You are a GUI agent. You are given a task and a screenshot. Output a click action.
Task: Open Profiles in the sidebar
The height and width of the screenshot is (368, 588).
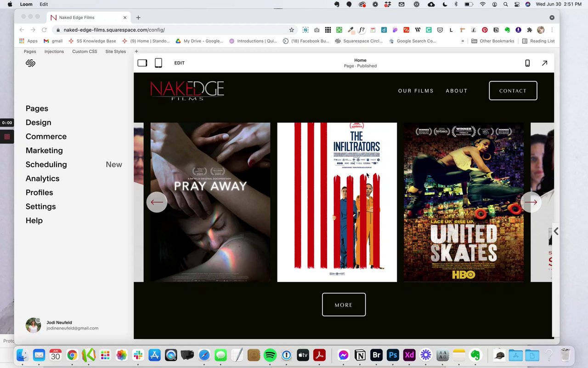[x=39, y=193]
